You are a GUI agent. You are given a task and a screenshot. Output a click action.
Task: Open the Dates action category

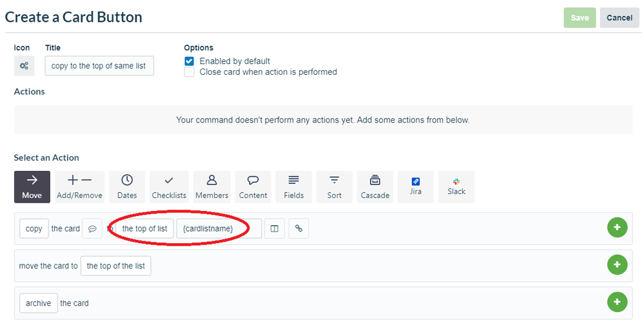pos(127,187)
